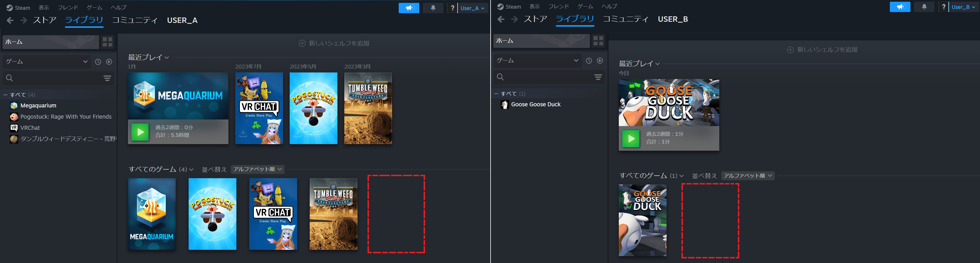Open the ゲーム filter dropdown in USER_A window

click(x=46, y=62)
